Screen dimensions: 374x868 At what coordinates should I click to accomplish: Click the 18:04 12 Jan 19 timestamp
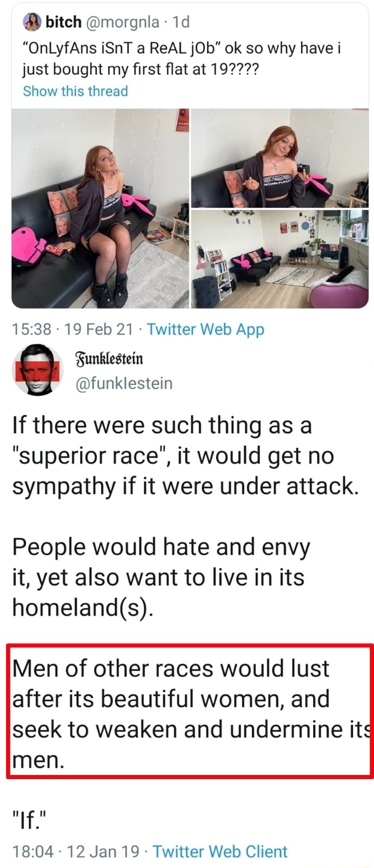(75, 852)
